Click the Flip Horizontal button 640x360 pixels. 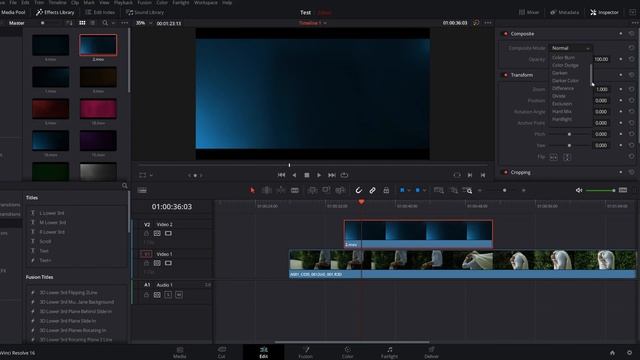click(553, 157)
